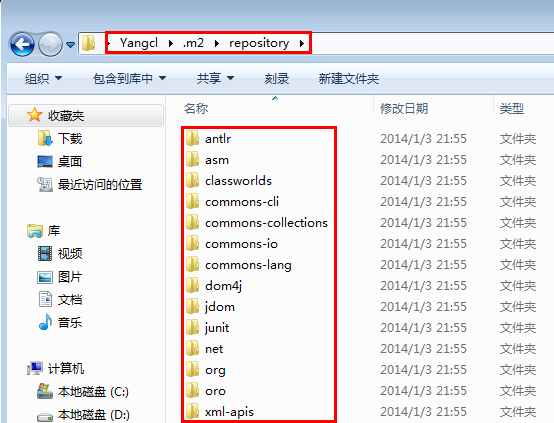Image resolution: width=554 pixels, height=423 pixels.
Task: Open 本地磁盘 (D:) drive
Action: tap(94, 415)
